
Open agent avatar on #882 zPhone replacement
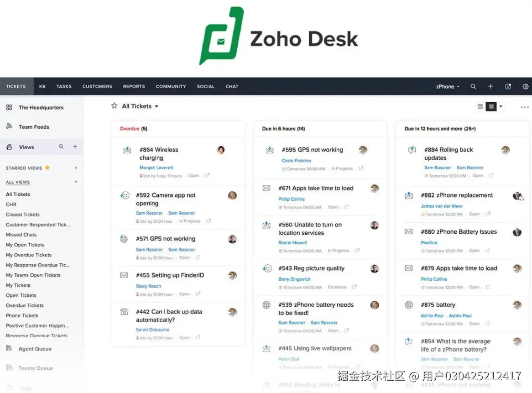(x=517, y=196)
